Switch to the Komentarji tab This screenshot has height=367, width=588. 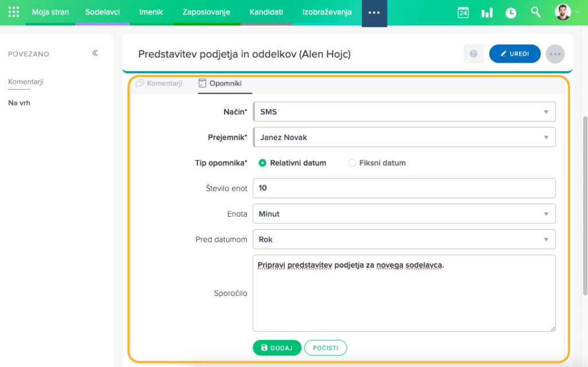pos(159,83)
